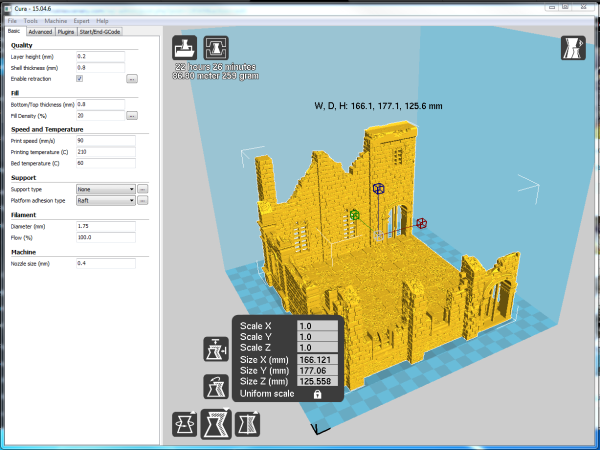Image resolution: width=600 pixels, height=450 pixels.
Task: Open the Support type dropdown
Action: coord(105,188)
